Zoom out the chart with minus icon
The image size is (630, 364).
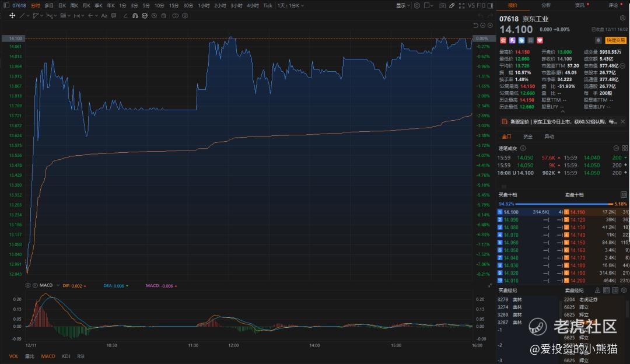pyautogui.click(x=483, y=25)
